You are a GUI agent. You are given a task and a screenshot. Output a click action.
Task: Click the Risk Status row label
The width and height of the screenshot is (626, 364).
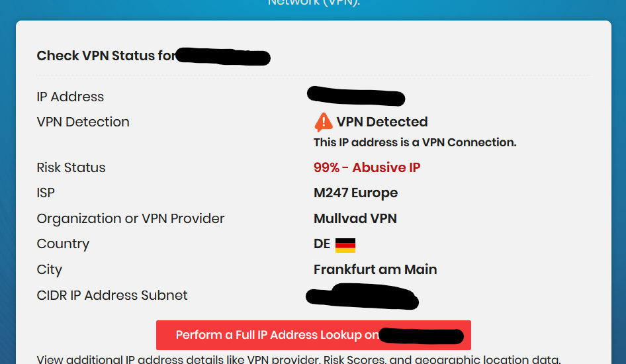click(71, 167)
